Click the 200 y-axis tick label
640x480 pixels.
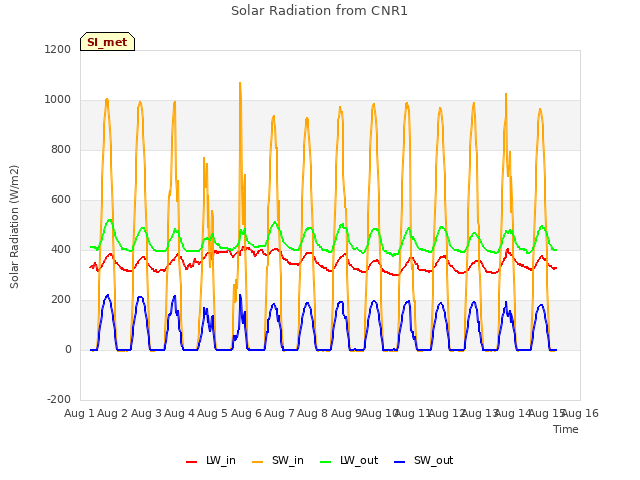tap(61, 300)
